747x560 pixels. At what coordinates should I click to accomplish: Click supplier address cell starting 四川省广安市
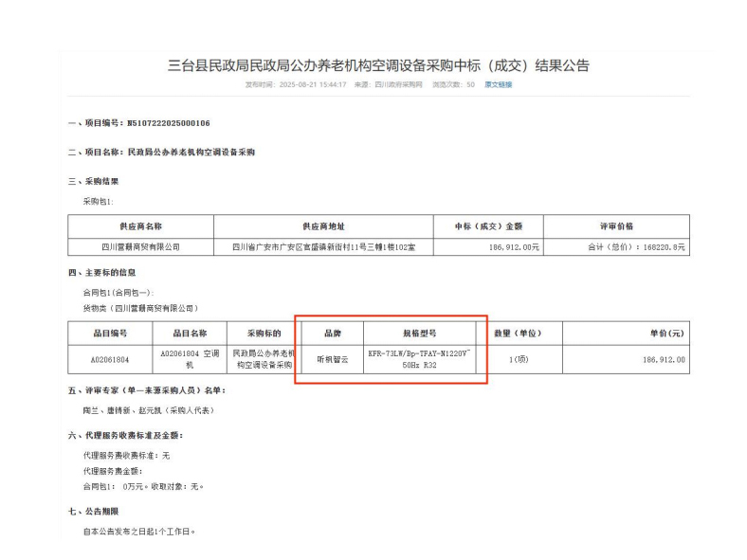coord(323,247)
